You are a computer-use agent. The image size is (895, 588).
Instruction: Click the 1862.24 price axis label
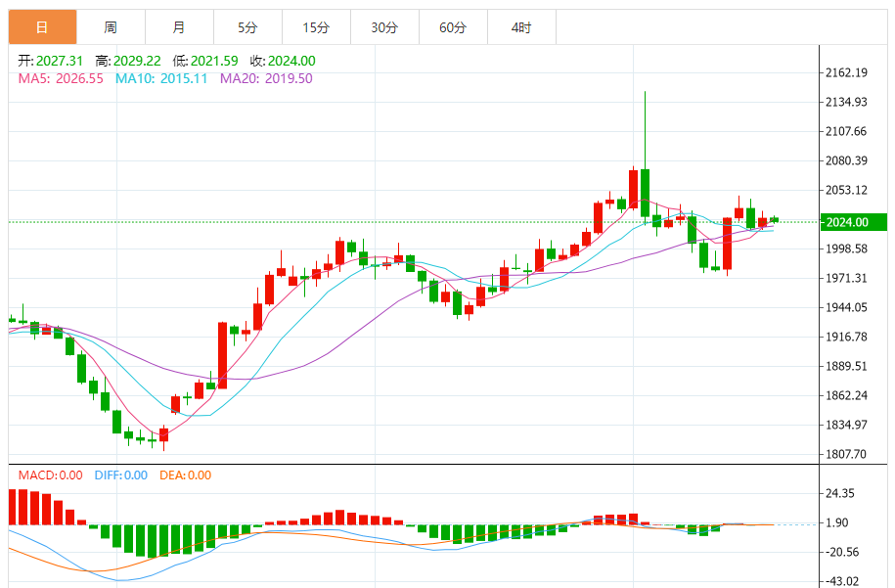tap(846, 395)
